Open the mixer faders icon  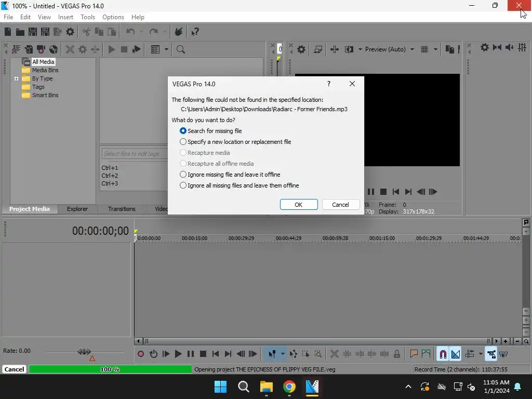[x=522, y=47]
